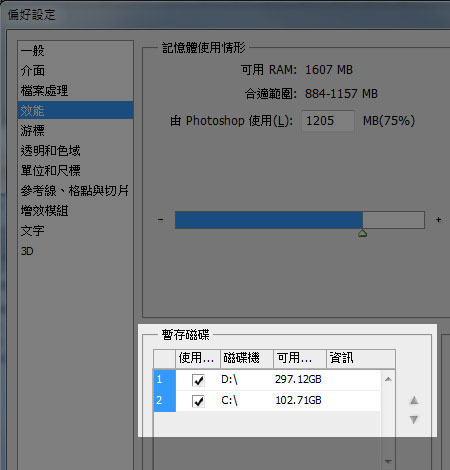Click the C:\ drive entry

coord(229,401)
